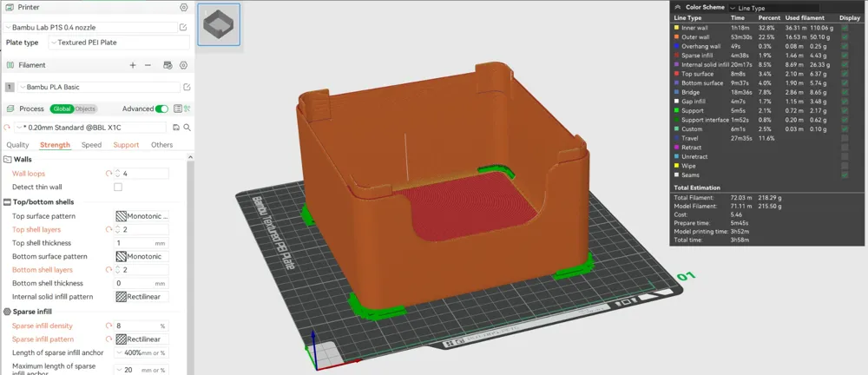Image resolution: width=868 pixels, height=375 pixels.
Task: Open printer settings gear icon
Action: click(x=184, y=8)
